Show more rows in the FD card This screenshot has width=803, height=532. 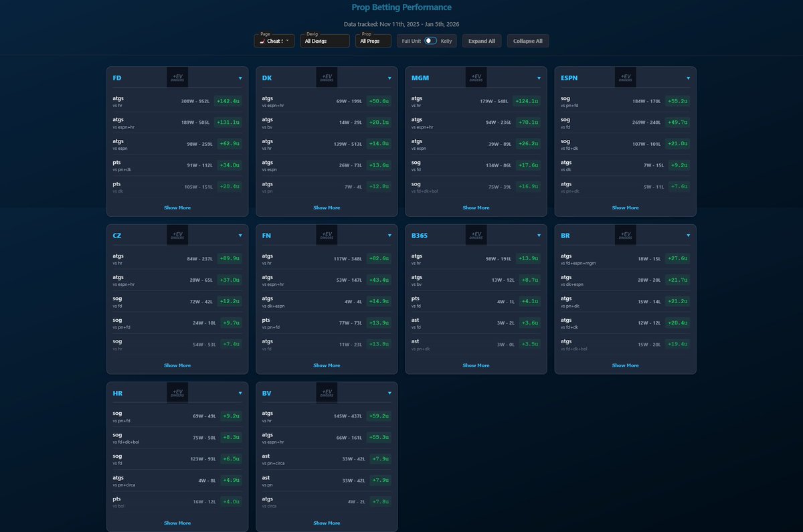point(177,207)
